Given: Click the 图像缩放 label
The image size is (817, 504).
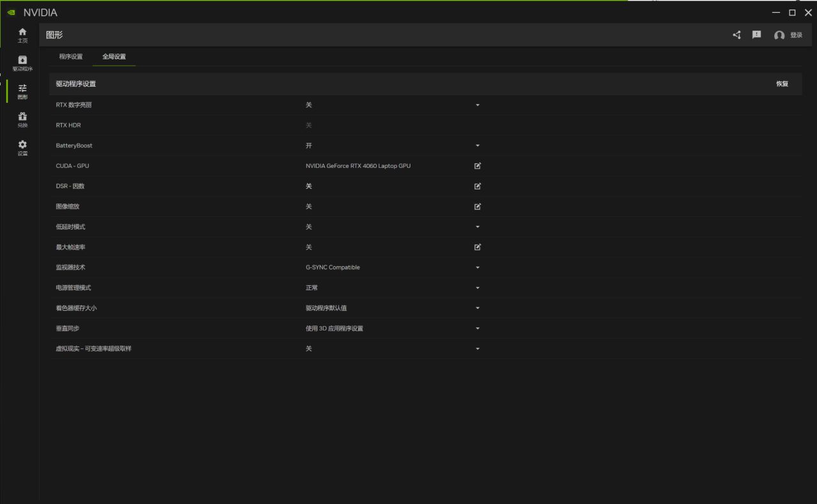Looking at the screenshot, I should pos(68,207).
